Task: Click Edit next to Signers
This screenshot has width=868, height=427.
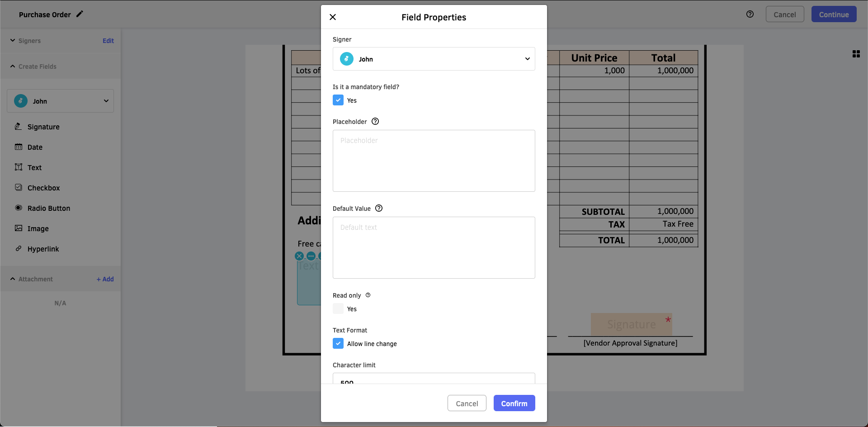Action: tap(108, 40)
